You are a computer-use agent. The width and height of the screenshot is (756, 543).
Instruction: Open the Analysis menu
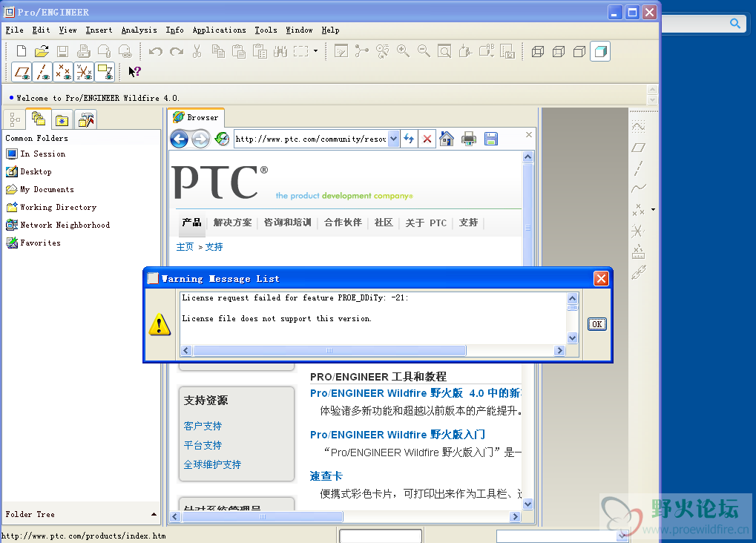[x=139, y=30]
